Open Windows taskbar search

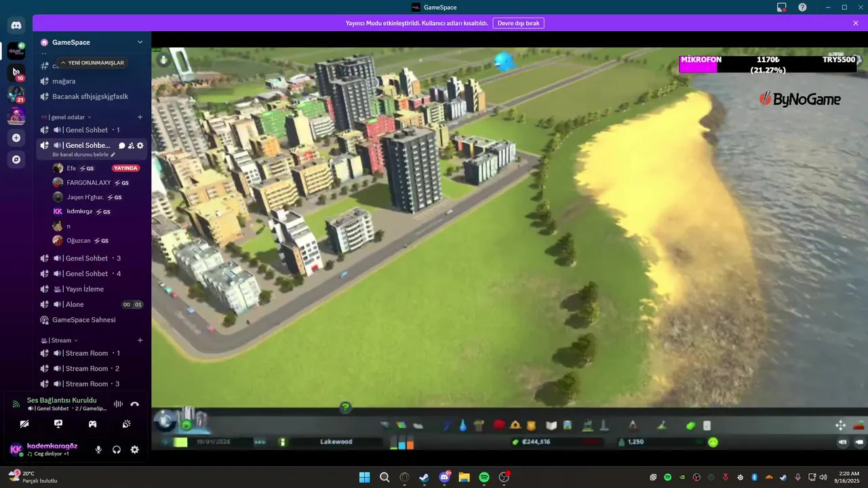384,477
